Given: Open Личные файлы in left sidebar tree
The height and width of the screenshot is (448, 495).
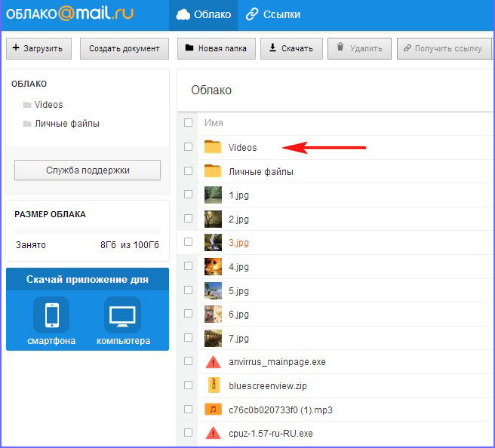Looking at the screenshot, I should coord(61,124).
